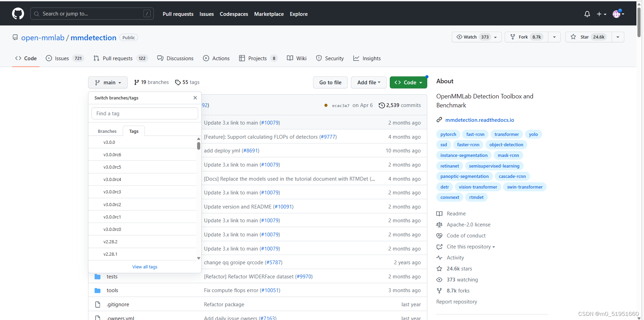Click the yolo topic tag
Viewport: 644px width, 320px height.
click(533, 135)
